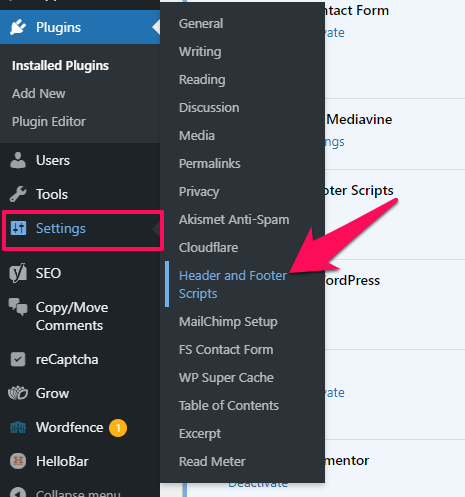Click the reCaptcha checkmark icon
The width and height of the screenshot is (465, 497).
[18, 359]
